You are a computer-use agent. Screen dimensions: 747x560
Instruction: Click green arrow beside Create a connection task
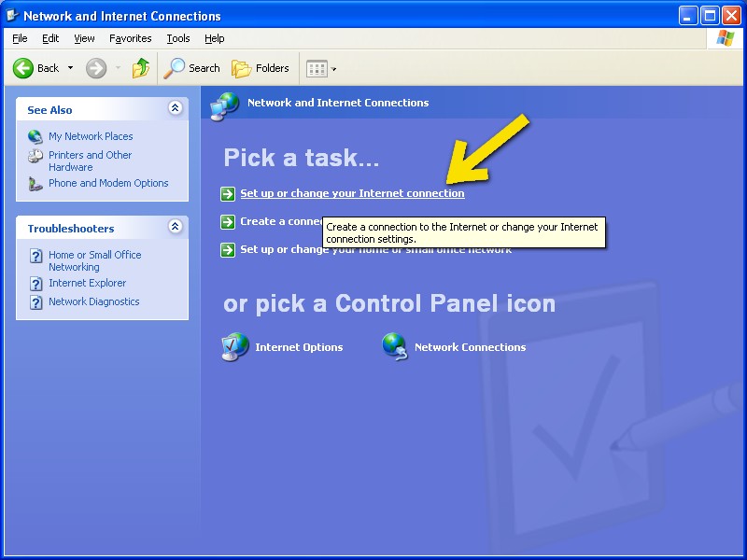228,222
